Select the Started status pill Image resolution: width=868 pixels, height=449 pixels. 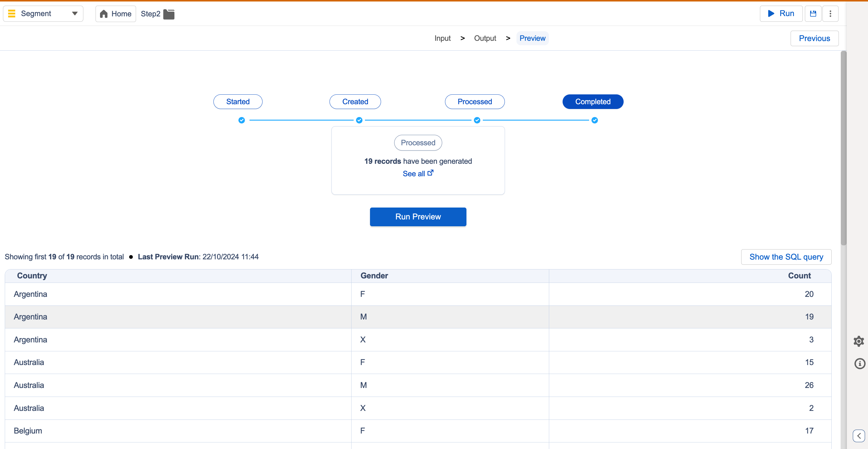click(238, 102)
